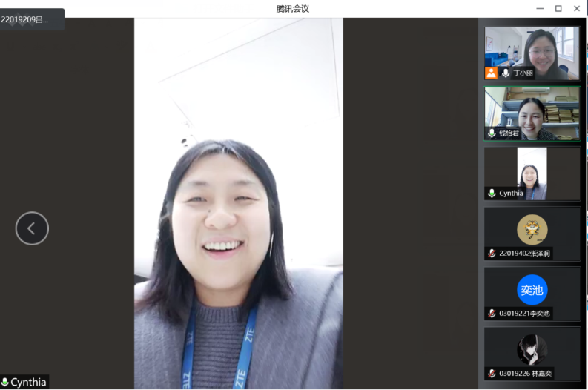Image resolution: width=588 pixels, height=390 pixels.
Task: Click the Cynthia name label on main video
Action: [x=28, y=383]
